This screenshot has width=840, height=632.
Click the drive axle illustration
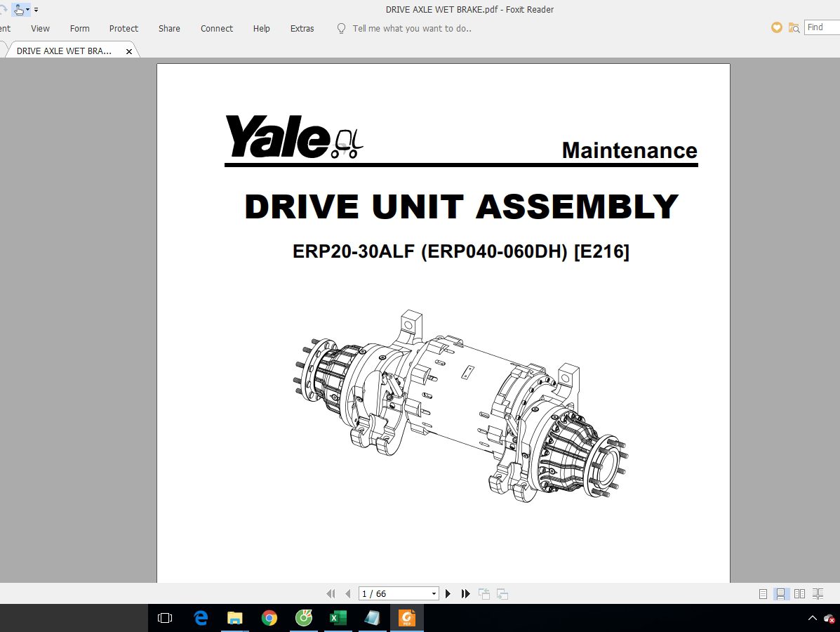click(461, 406)
